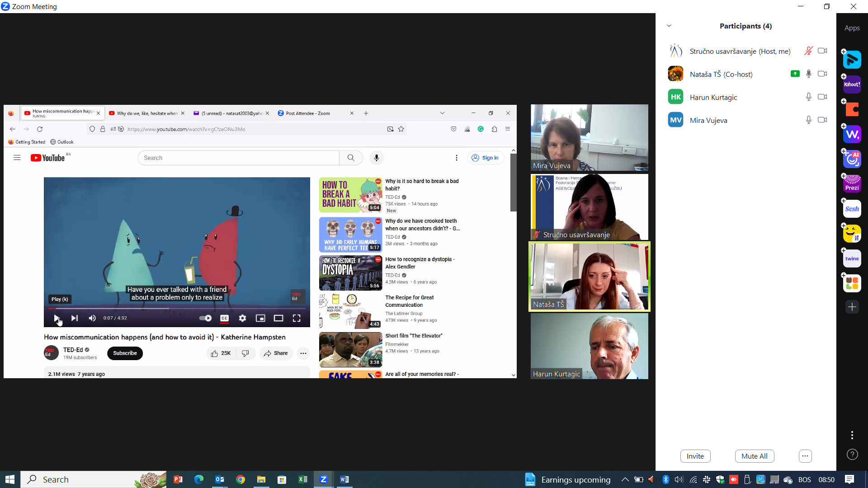Open the Prezi app in Zoom sidebar
868x488 pixels.
point(852,184)
